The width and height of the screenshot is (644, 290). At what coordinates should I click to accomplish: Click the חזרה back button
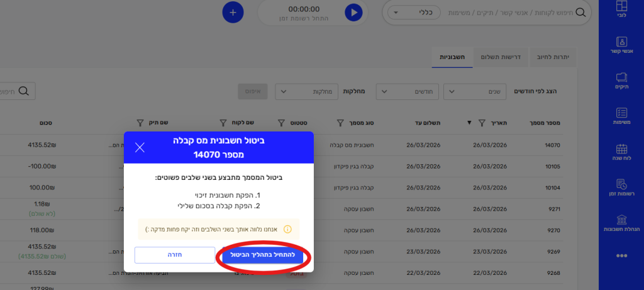[x=175, y=255]
